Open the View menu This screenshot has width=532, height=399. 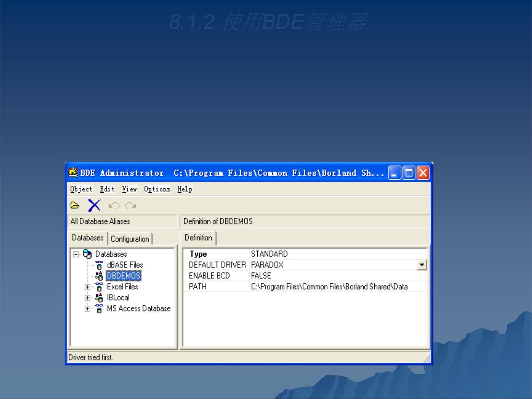coord(129,189)
